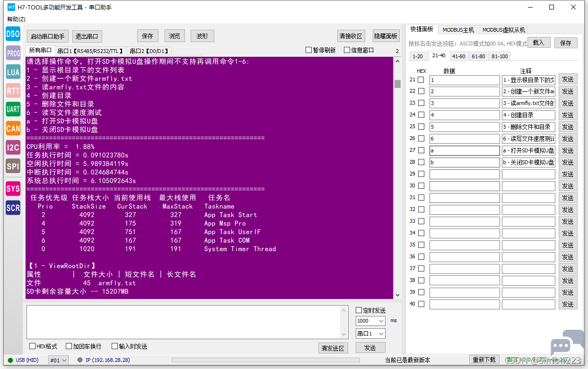588x369 pixels.
Task: Open the SCR screen tool
Action: pos(13,207)
